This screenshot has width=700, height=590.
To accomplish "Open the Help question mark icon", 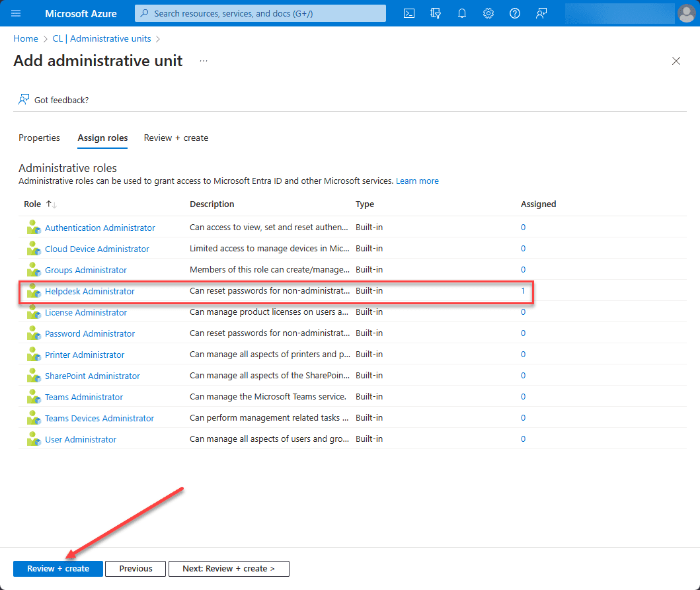I will coord(515,13).
